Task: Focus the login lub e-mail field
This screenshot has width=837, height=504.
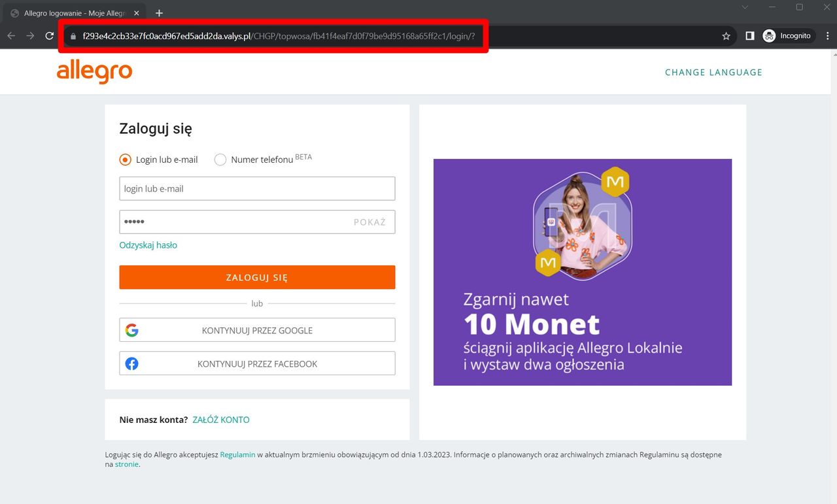Action: 257,188
